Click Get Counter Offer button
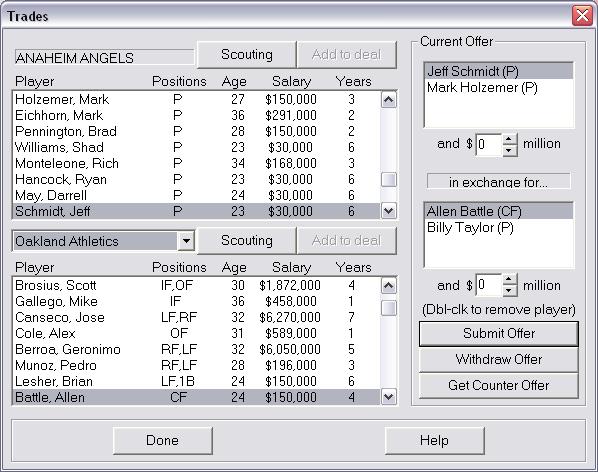Image resolution: width=598 pixels, height=472 pixels. [x=498, y=385]
